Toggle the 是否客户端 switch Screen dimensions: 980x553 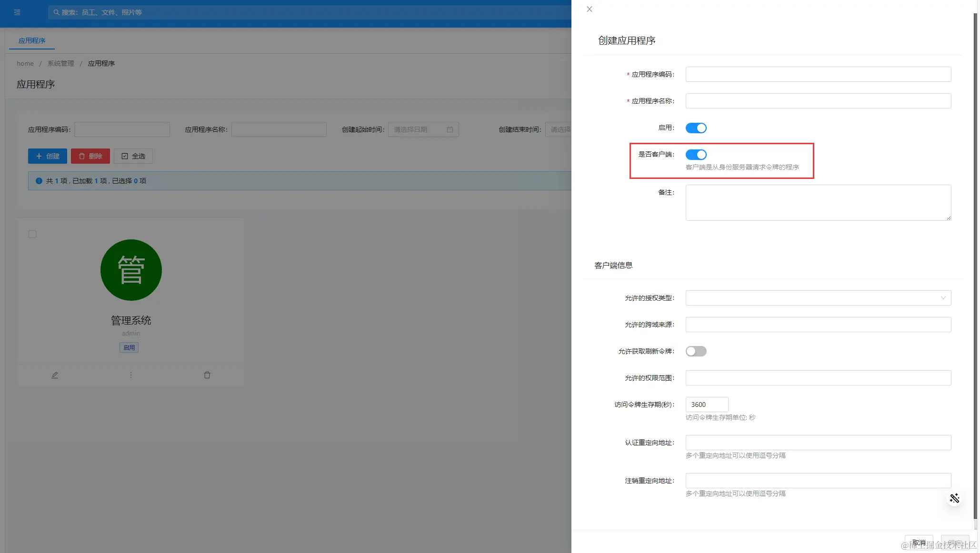[x=696, y=155]
